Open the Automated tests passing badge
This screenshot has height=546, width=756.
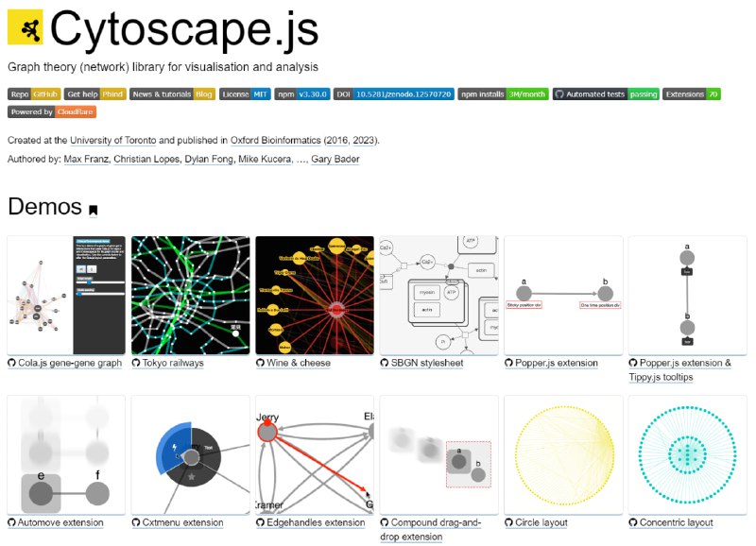coord(606,94)
